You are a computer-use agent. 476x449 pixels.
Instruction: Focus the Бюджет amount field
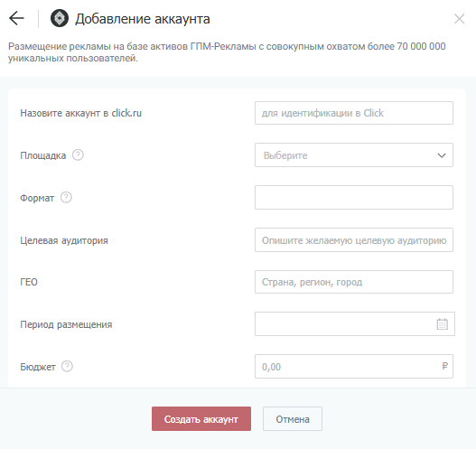tap(354, 367)
